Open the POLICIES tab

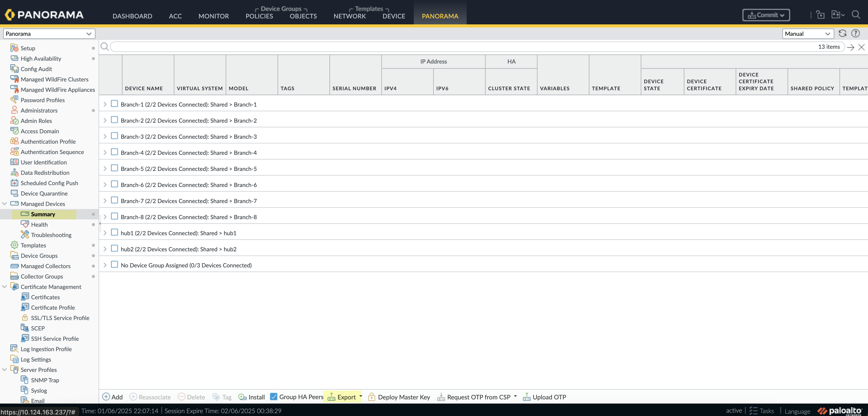(x=259, y=16)
